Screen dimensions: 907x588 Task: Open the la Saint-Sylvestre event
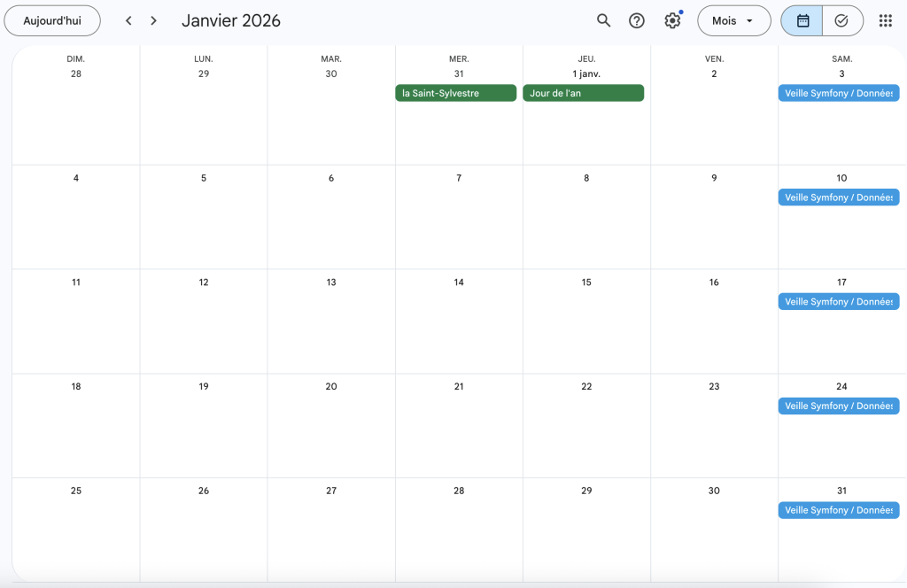(455, 93)
